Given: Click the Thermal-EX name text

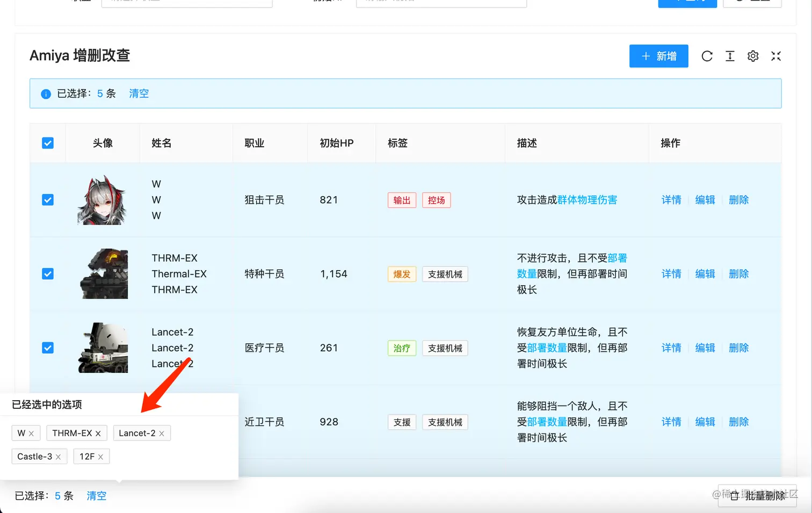Looking at the screenshot, I should pyautogui.click(x=179, y=274).
